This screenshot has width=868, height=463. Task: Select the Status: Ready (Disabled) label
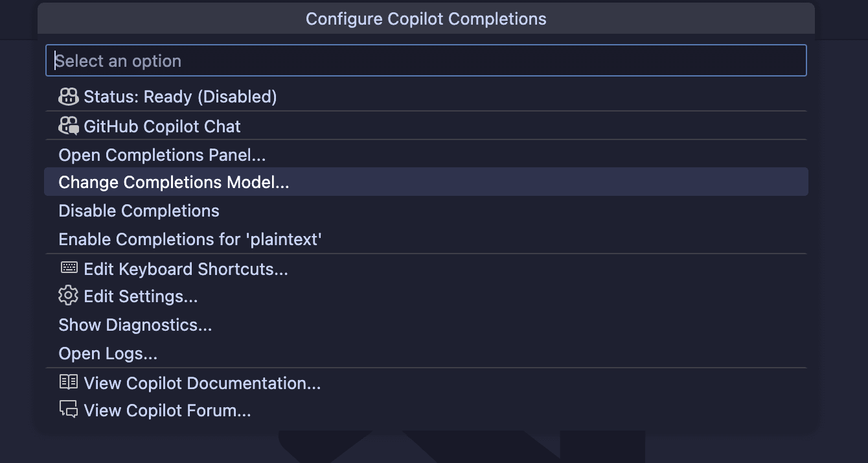coord(180,97)
